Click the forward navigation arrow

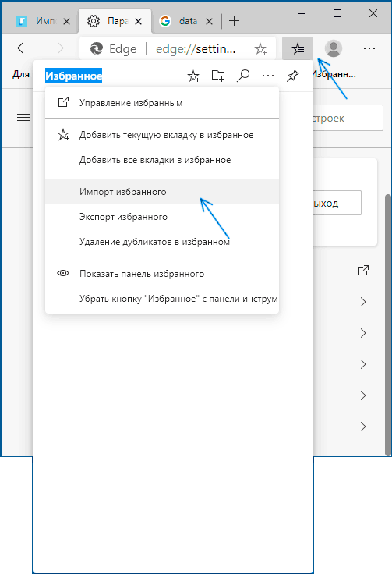(x=58, y=48)
